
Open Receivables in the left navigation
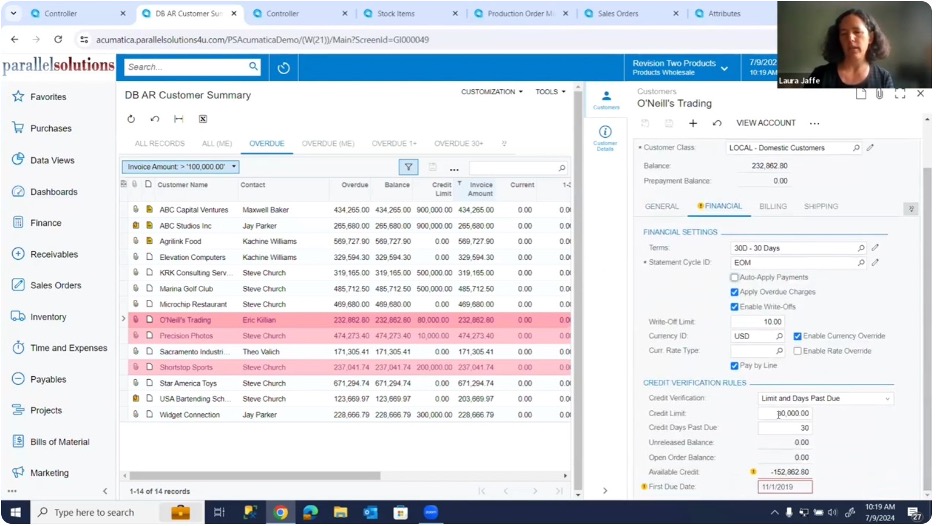(x=53, y=254)
